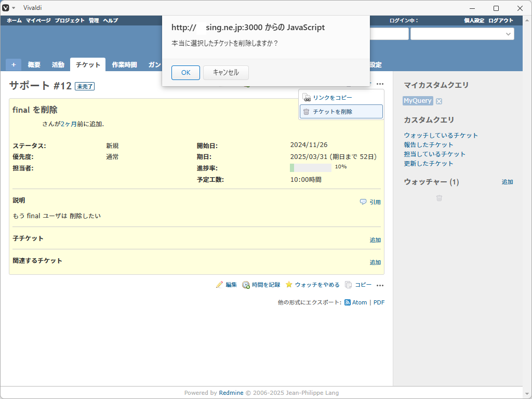Image resolution: width=532 pixels, height=399 pixels.
Task: Maximize the Vivaldi window
Action: click(496, 8)
